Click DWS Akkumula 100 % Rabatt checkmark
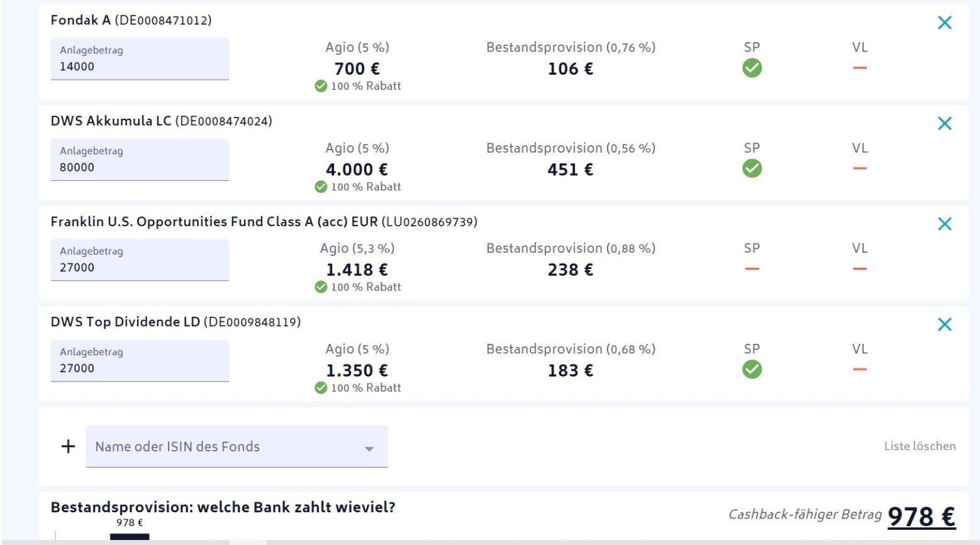The image size is (980, 545). (x=321, y=187)
